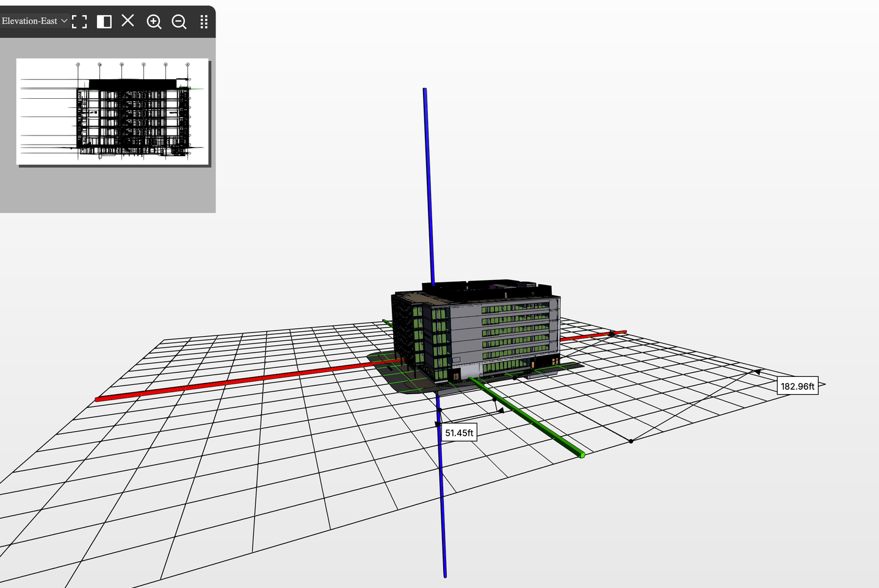Close the elevation drawing panel
Image resolution: width=879 pixels, height=588 pixels.
coord(128,21)
